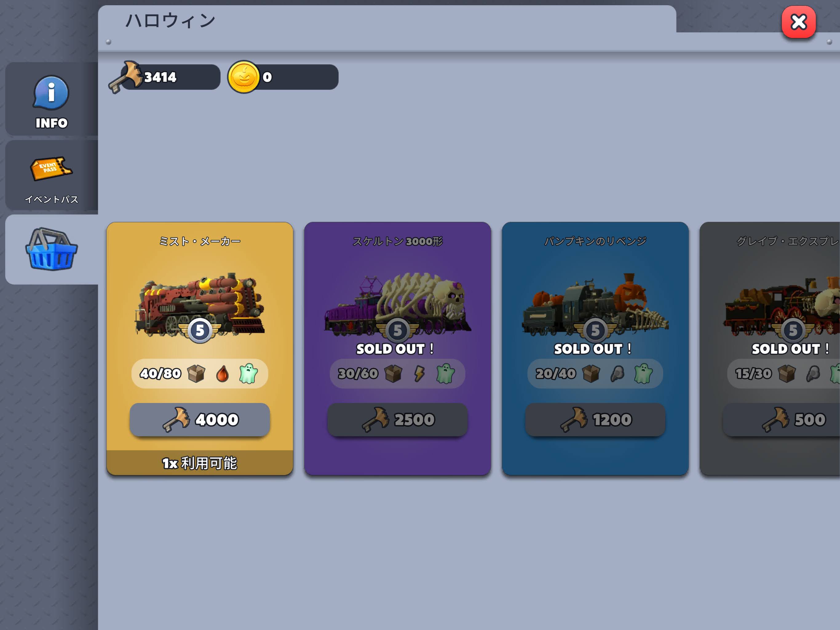Tap the gold pumpkin coin icon
The image size is (840, 630).
tap(244, 77)
